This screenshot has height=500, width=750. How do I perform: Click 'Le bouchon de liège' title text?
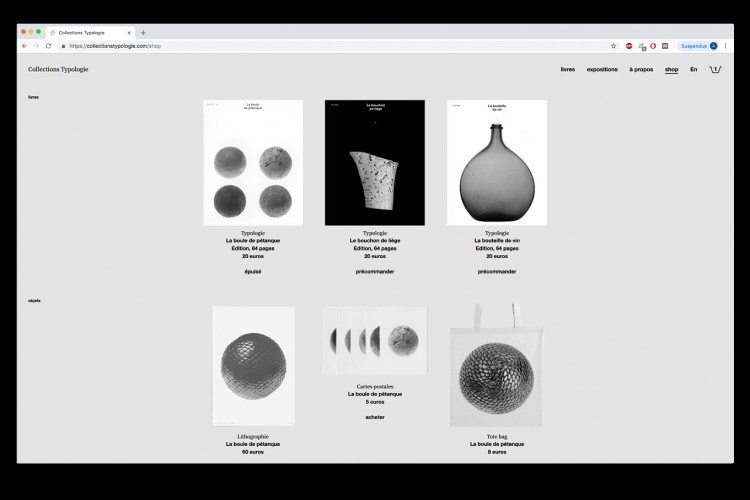coord(375,241)
